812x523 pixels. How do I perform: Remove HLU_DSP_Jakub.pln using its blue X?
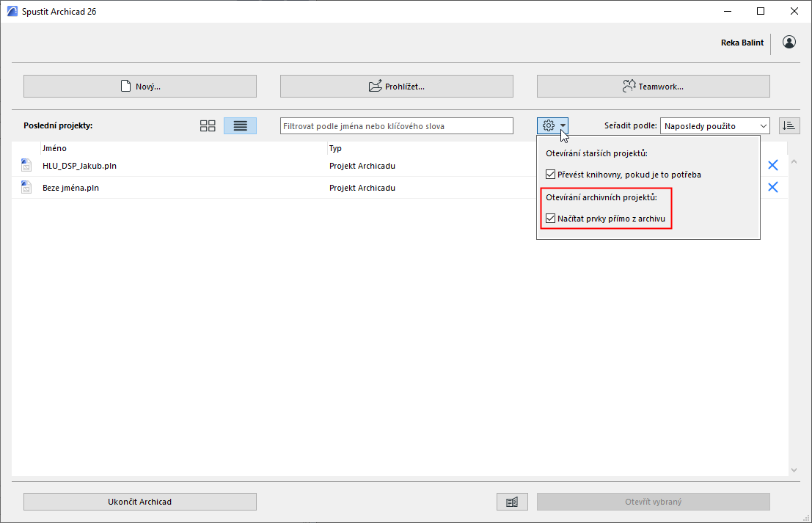(x=772, y=164)
